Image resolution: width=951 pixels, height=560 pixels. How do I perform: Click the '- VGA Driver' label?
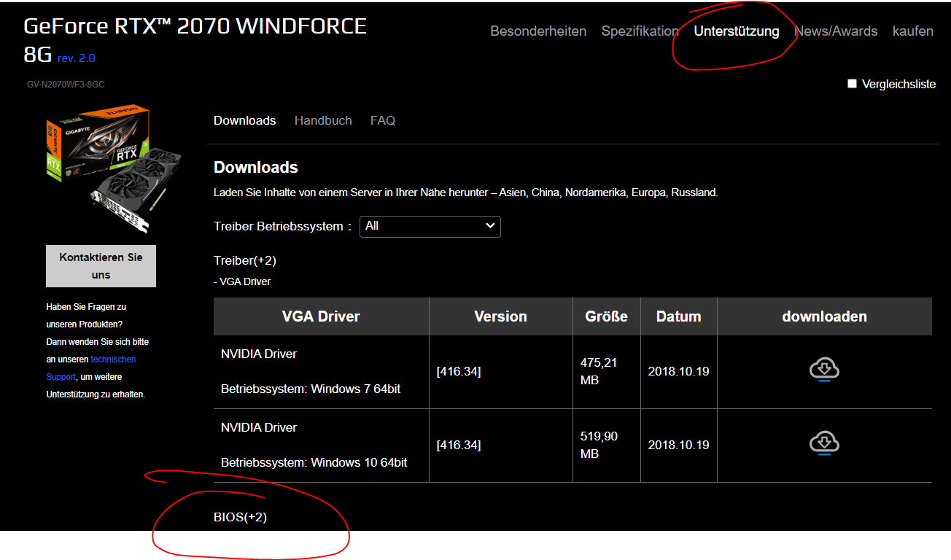[242, 281]
